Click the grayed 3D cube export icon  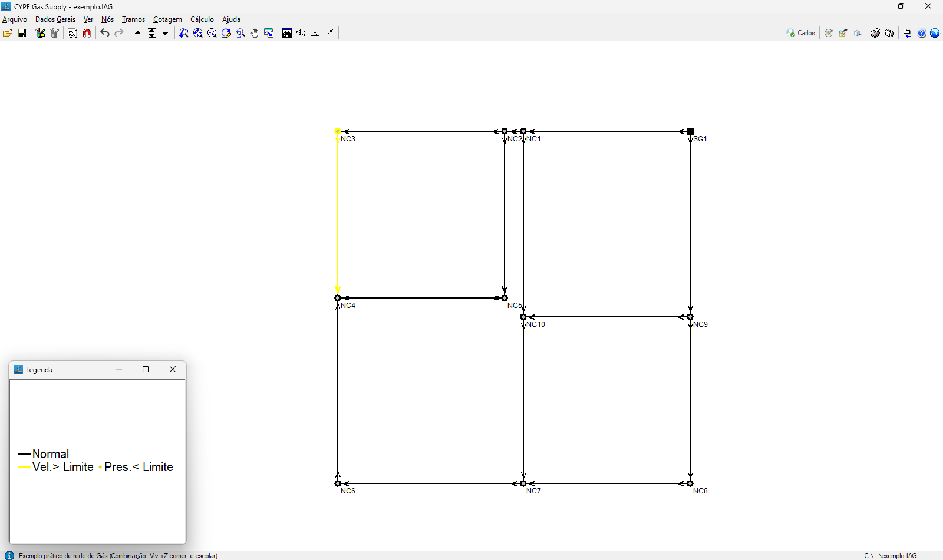tap(858, 33)
